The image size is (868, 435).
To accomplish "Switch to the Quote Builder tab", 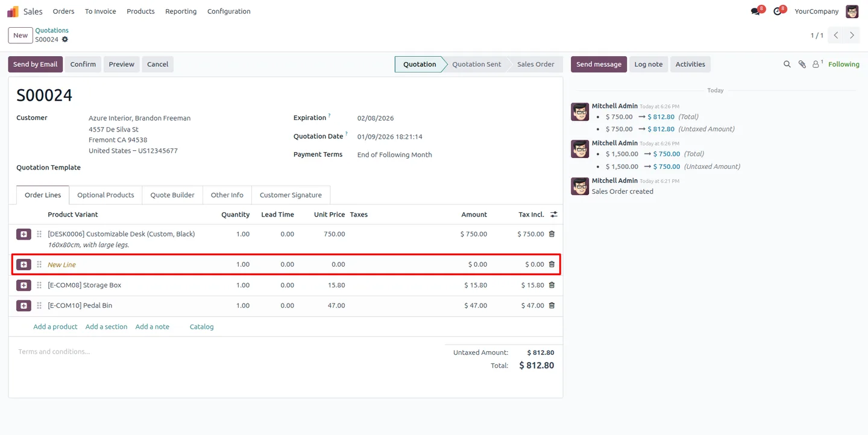I will coord(172,195).
